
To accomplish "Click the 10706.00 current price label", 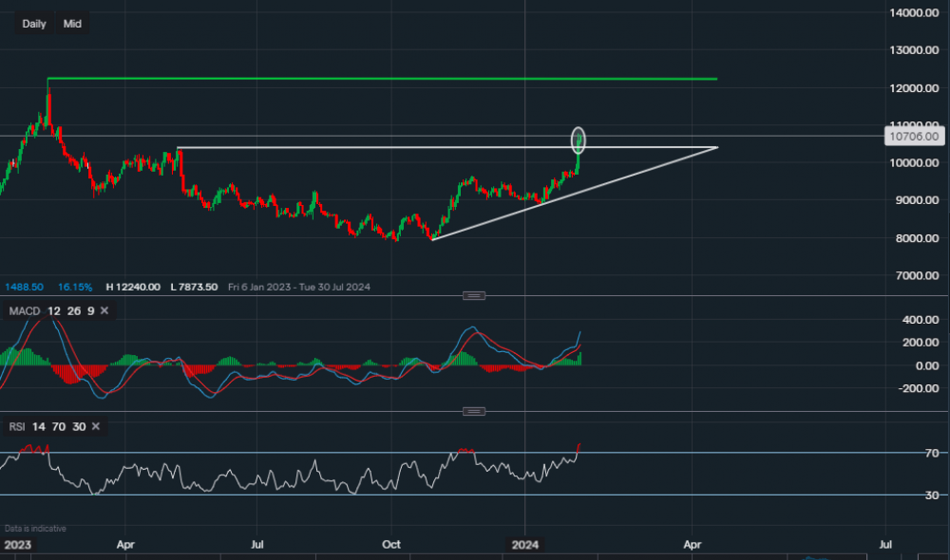I will (914, 137).
